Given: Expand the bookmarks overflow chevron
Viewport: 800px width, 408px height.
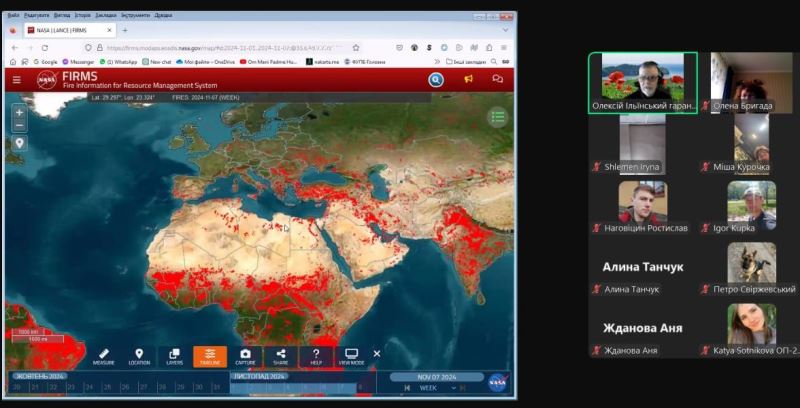Looking at the screenshot, I should (x=437, y=62).
